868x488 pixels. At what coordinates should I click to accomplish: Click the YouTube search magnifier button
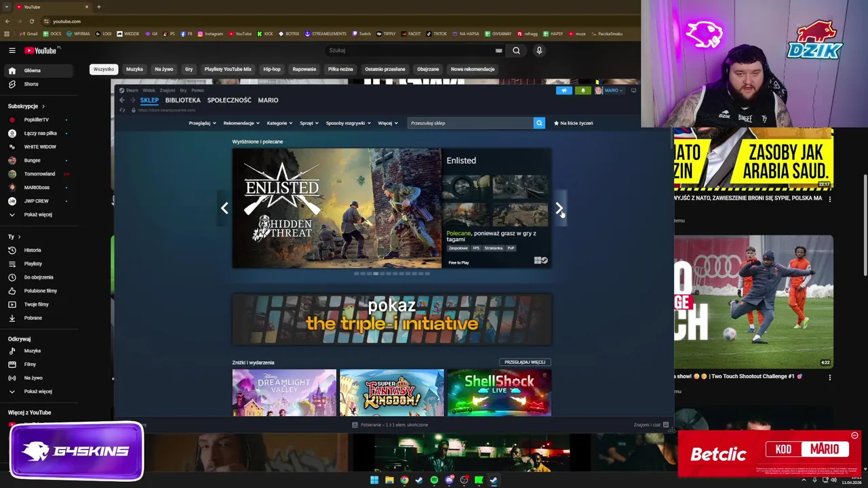[x=516, y=50]
